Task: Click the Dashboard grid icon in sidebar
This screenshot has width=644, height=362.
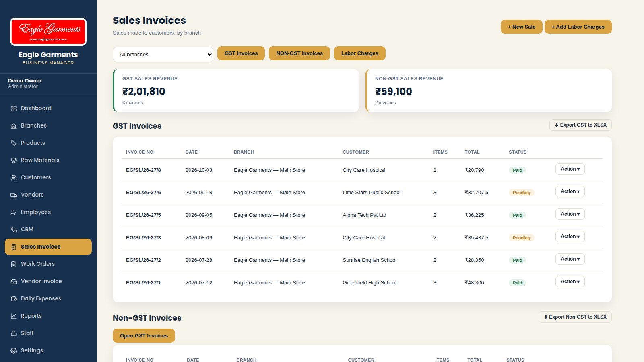Action: [x=14, y=109]
